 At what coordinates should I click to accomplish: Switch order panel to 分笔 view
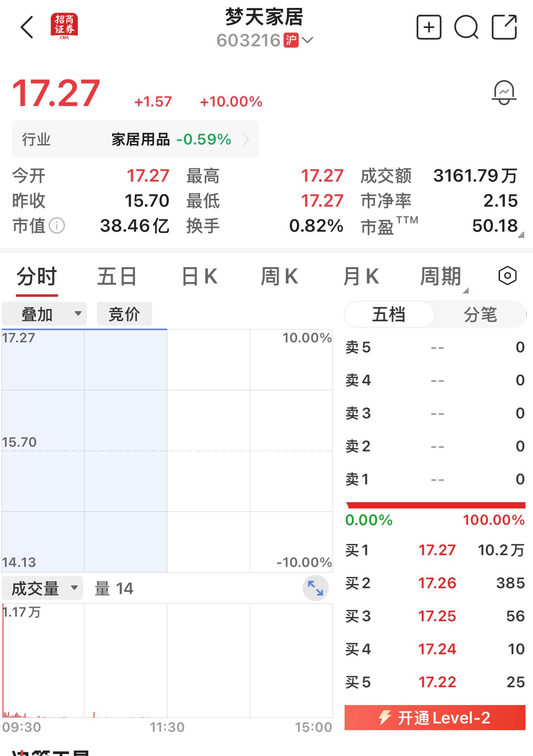pos(480,314)
